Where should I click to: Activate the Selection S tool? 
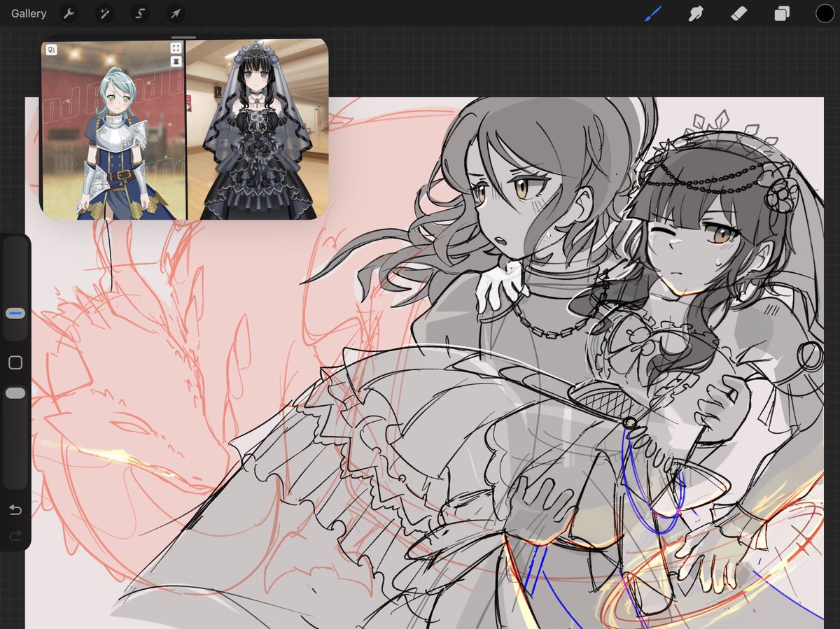pos(139,13)
